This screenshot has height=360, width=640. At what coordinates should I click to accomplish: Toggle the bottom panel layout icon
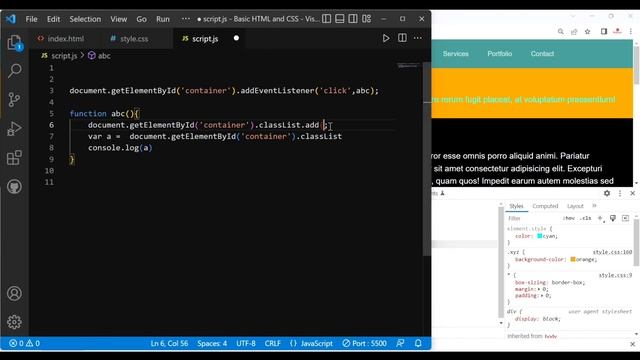[340, 19]
